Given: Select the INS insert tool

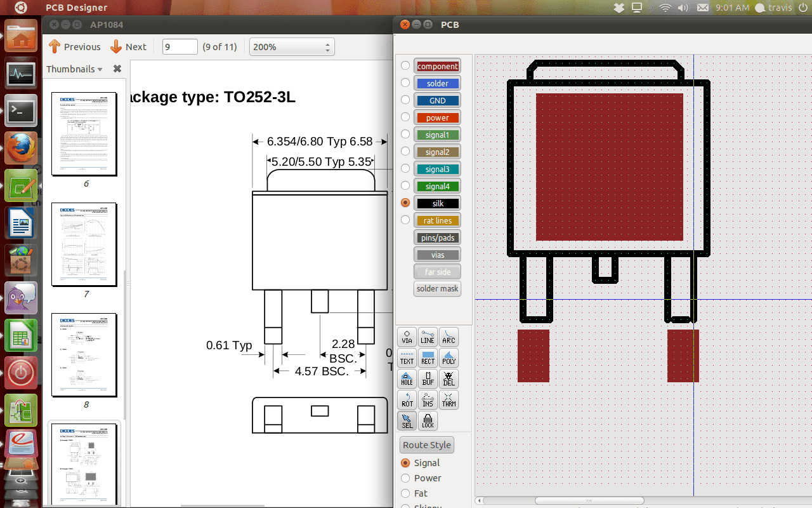Looking at the screenshot, I should tap(428, 400).
